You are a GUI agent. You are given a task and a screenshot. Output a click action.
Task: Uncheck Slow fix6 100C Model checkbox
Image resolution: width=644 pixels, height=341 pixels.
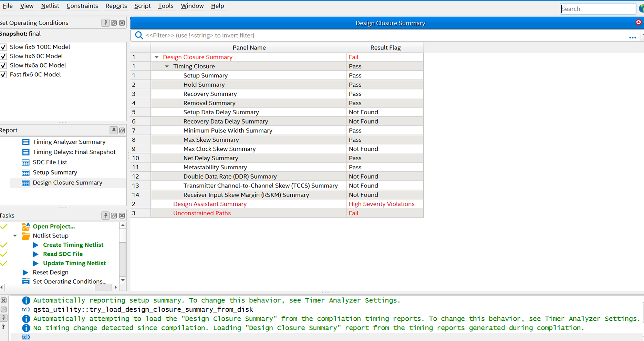click(x=4, y=47)
